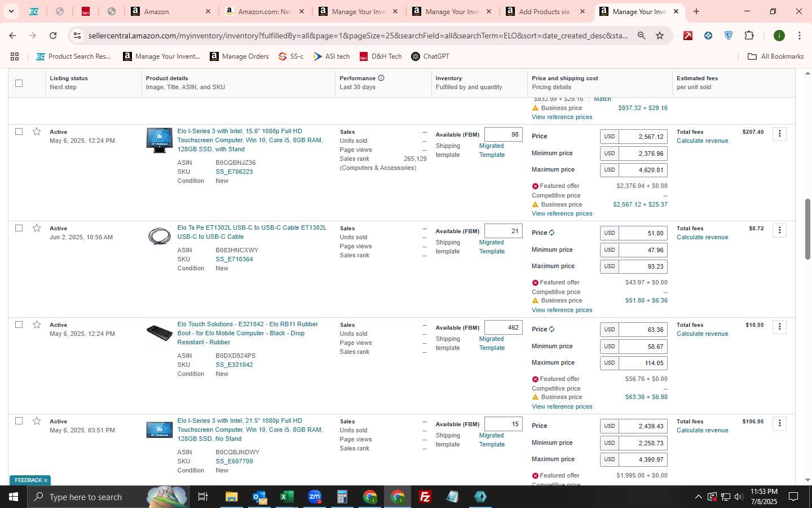Open Manage Orders bookmark

coord(239,56)
